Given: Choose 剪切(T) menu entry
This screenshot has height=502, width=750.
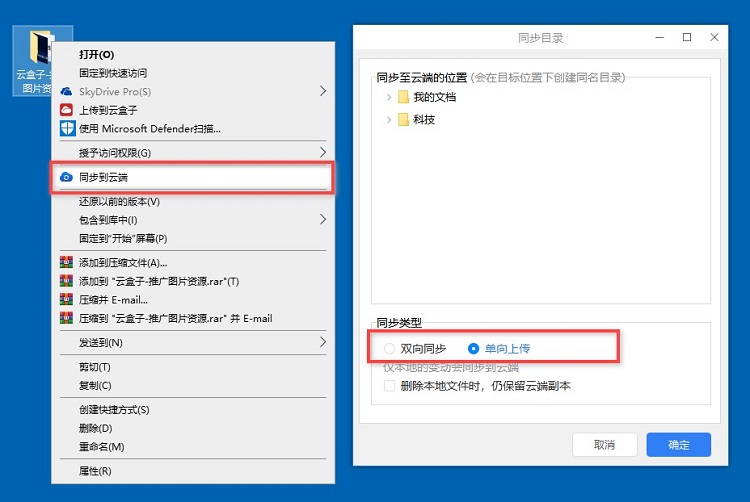Looking at the screenshot, I should (x=193, y=367).
